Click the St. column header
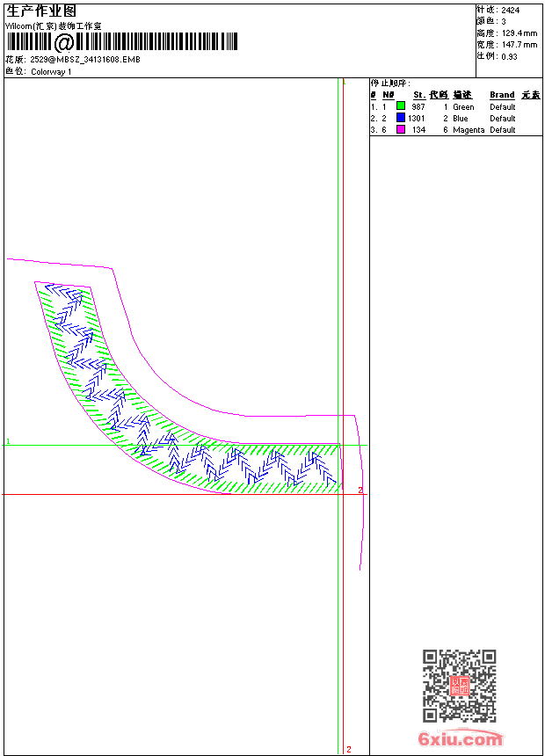 point(419,95)
